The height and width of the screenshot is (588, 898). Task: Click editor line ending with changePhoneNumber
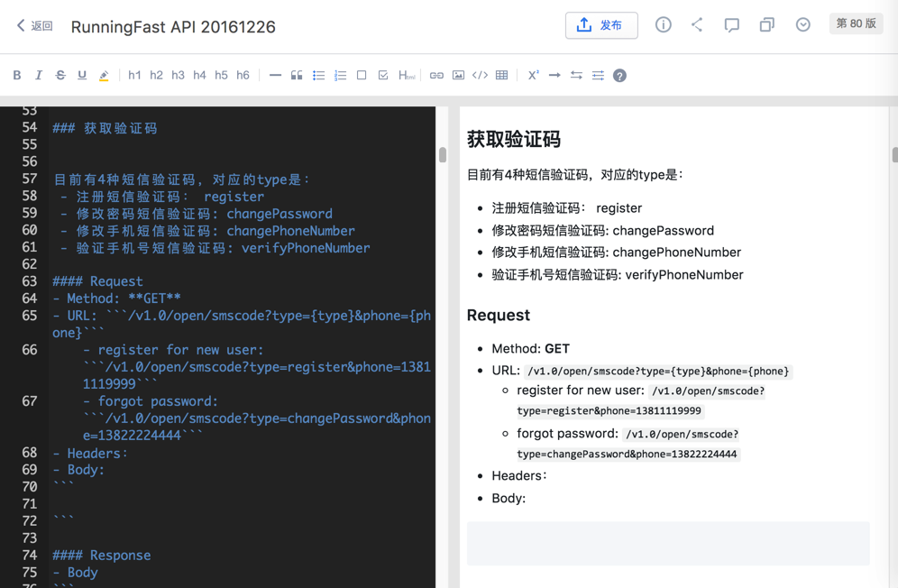click(208, 231)
